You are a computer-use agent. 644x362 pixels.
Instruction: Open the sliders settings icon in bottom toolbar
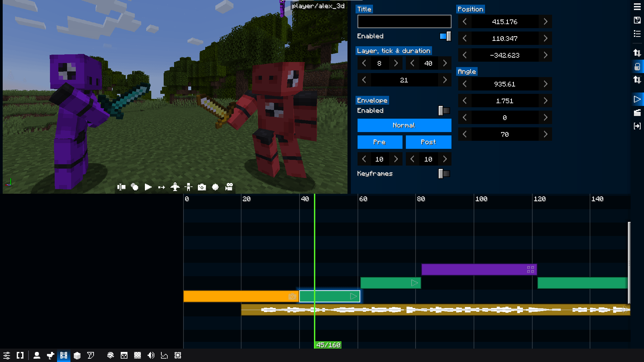pos(7,355)
